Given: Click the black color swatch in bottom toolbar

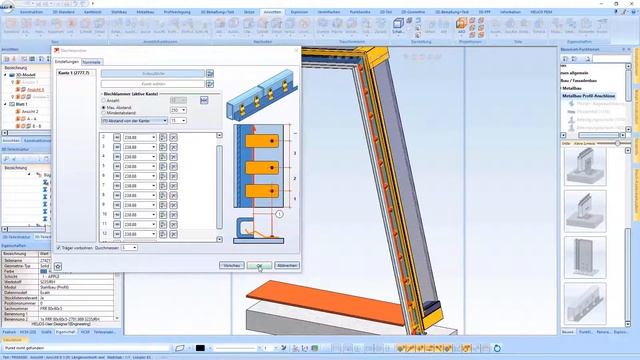Looking at the screenshot, I should (200, 348).
